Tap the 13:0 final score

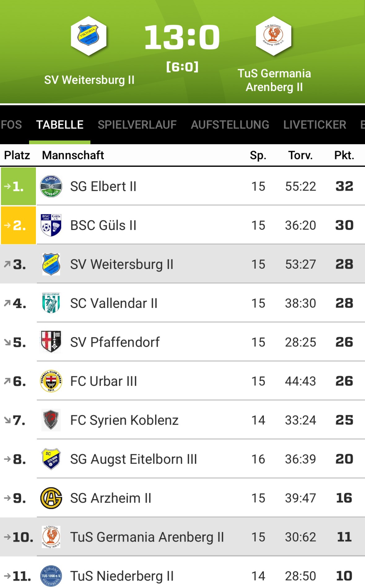(x=182, y=37)
